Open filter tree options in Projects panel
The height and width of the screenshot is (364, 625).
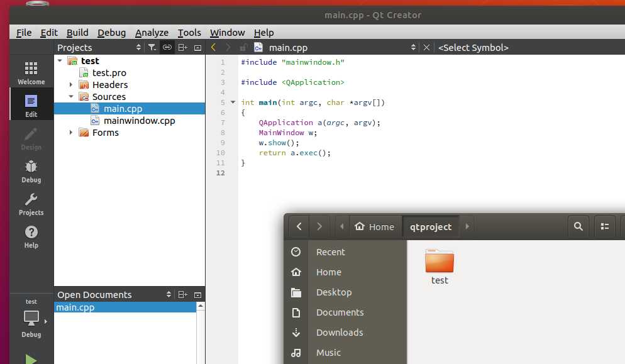coord(152,47)
